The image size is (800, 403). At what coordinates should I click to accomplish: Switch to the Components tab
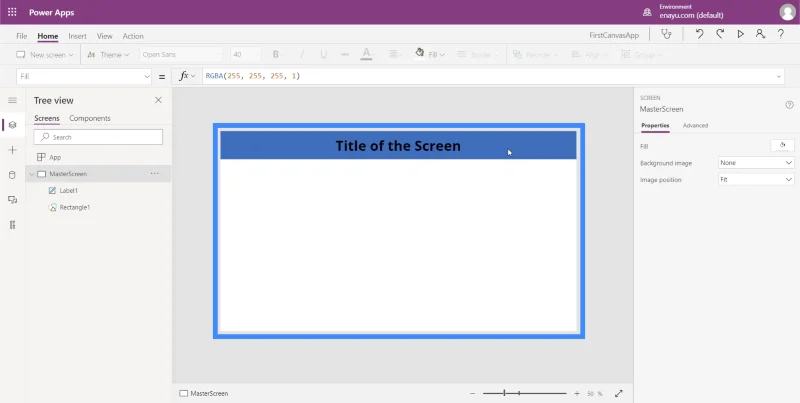point(90,118)
